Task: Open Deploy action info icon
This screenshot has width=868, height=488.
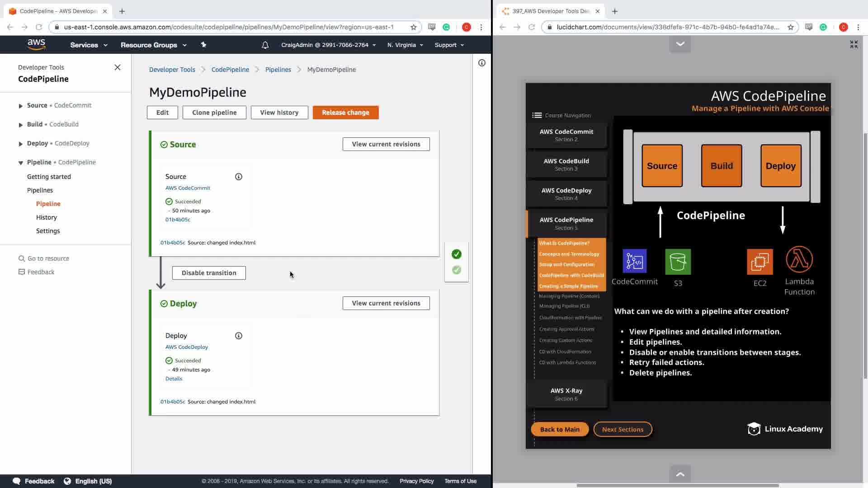Action: tap(239, 336)
